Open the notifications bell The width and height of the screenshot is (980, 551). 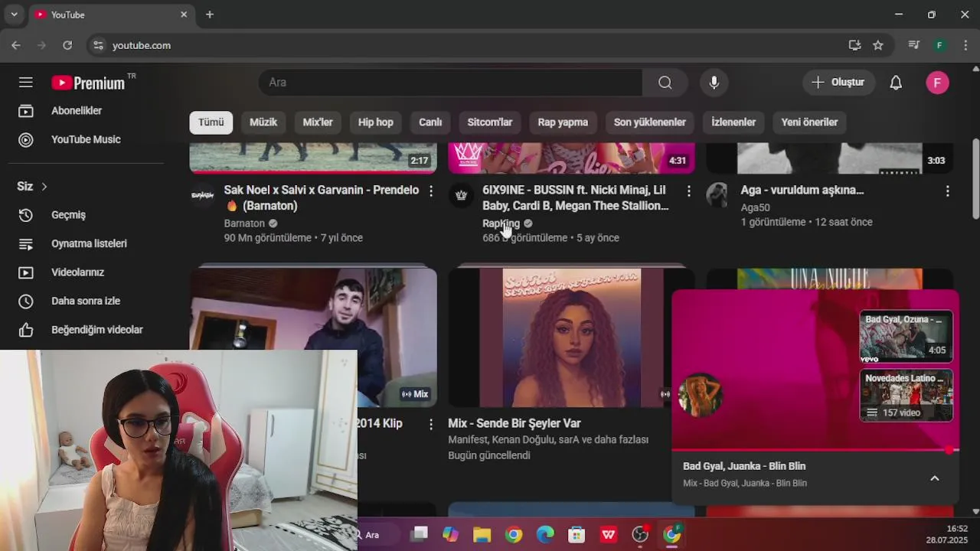(896, 83)
